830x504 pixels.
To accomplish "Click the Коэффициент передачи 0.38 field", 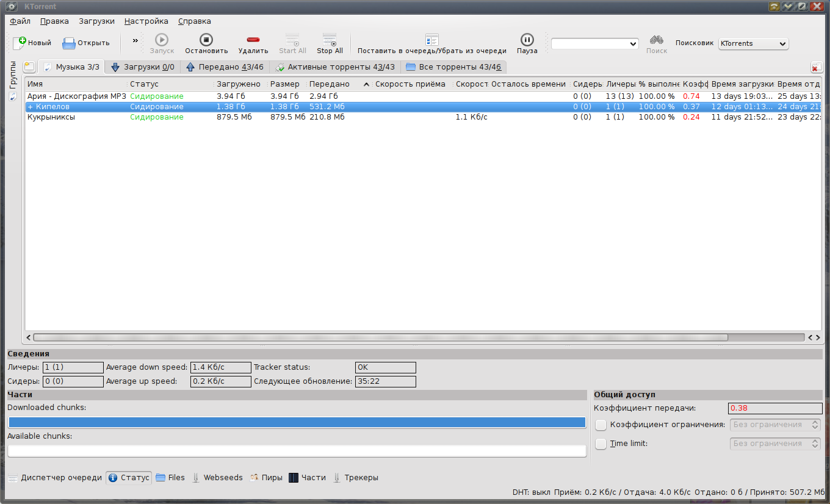I will pos(775,408).
